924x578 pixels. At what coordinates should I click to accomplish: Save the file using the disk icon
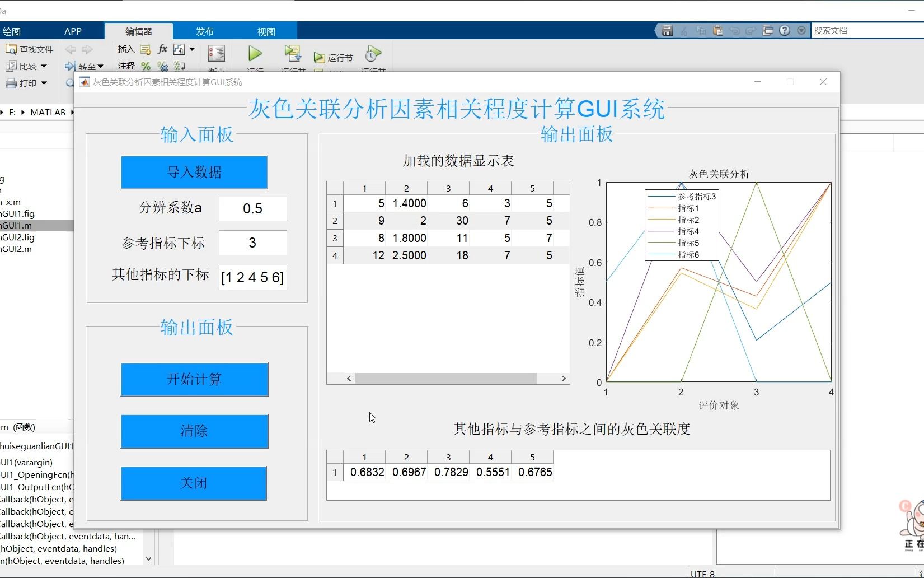[x=667, y=30]
